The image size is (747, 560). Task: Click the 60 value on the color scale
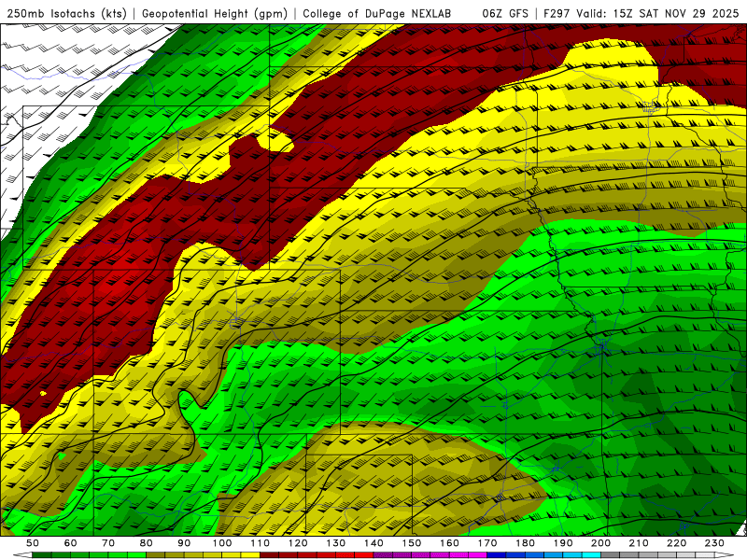click(x=71, y=543)
